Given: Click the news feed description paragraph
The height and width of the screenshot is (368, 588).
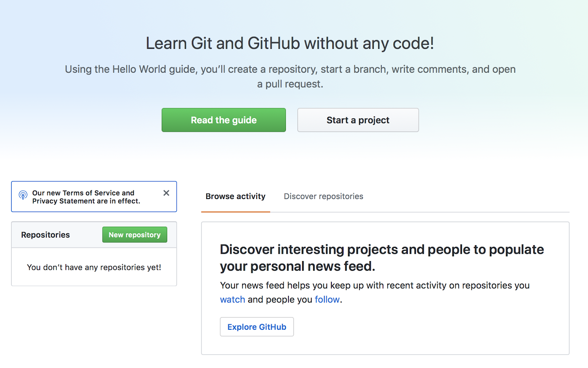Looking at the screenshot, I should [x=374, y=286].
